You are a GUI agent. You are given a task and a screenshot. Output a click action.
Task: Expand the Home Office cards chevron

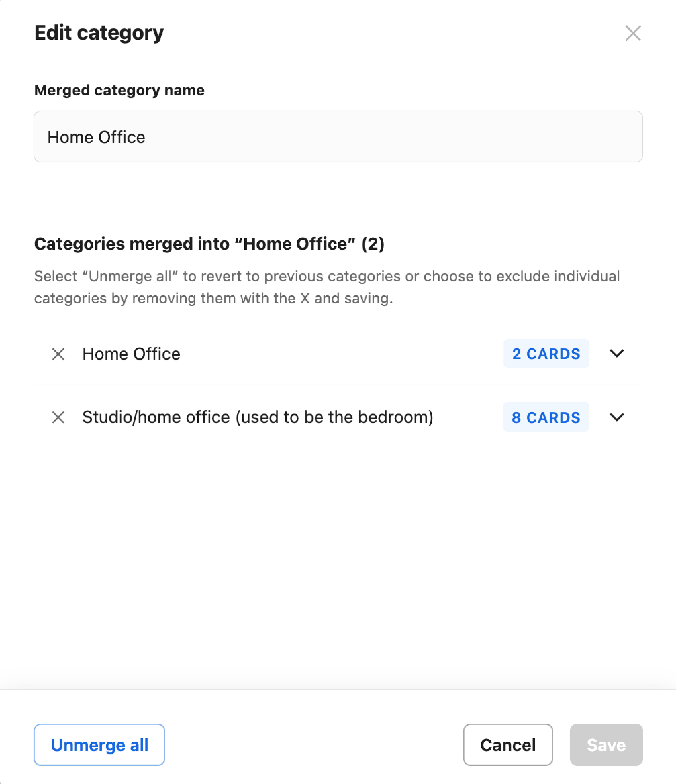[x=617, y=353]
